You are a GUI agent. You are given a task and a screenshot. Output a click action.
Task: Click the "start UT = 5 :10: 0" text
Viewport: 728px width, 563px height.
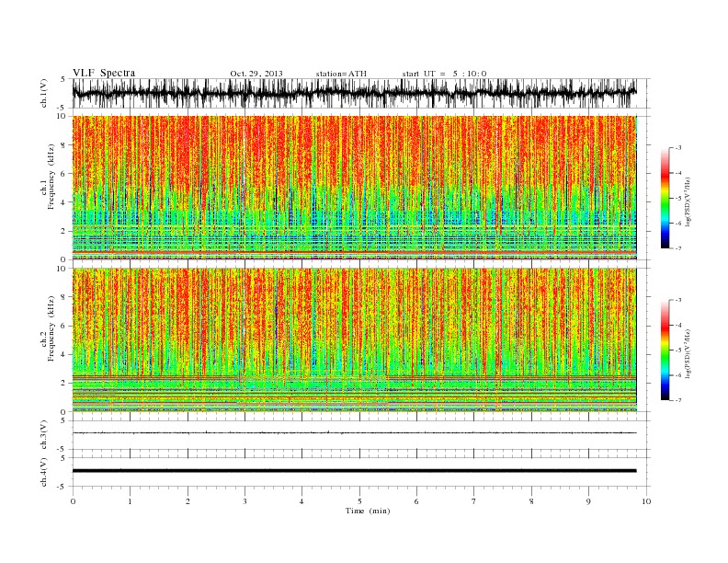(444, 74)
